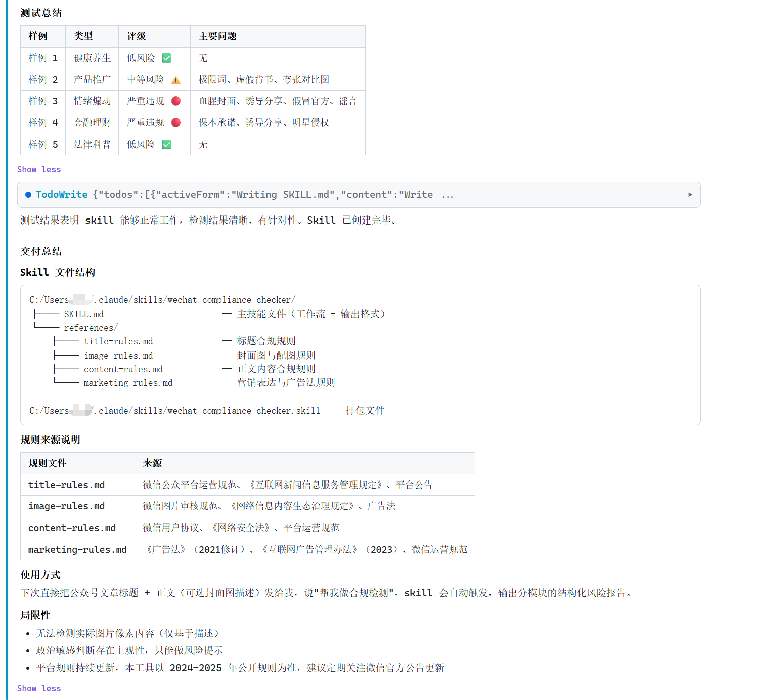This screenshot has width=757, height=700.
Task: Click marketing-rules.md in the file tree
Action: (128, 383)
